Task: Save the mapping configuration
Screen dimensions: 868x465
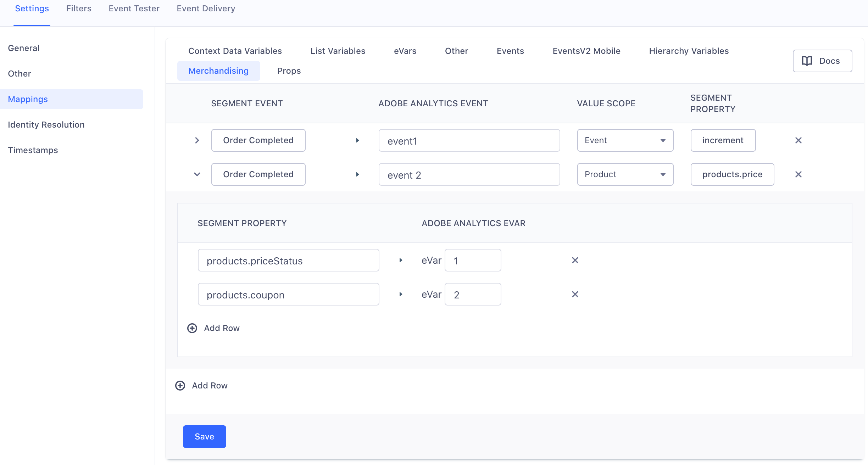Action: click(204, 436)
